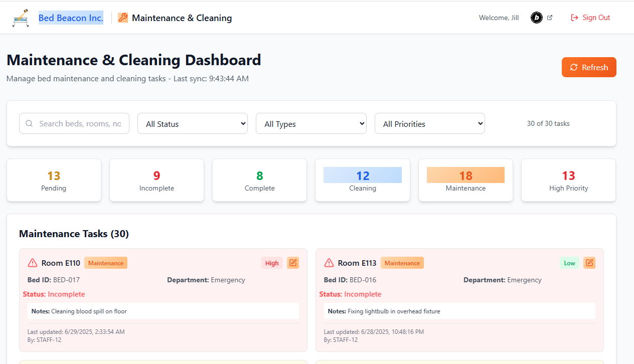Click the Bed Beacon Inc. link

[x=71, y=18]
